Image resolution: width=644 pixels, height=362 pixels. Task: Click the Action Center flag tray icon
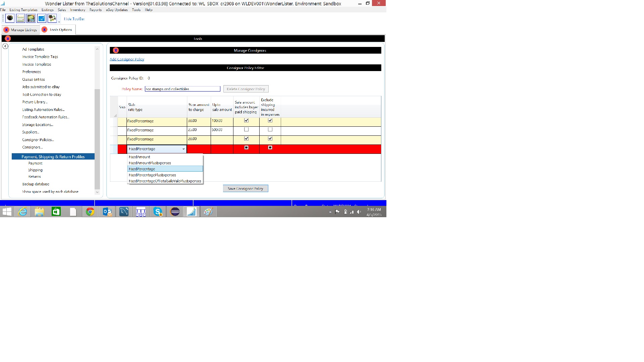(337, 212)
